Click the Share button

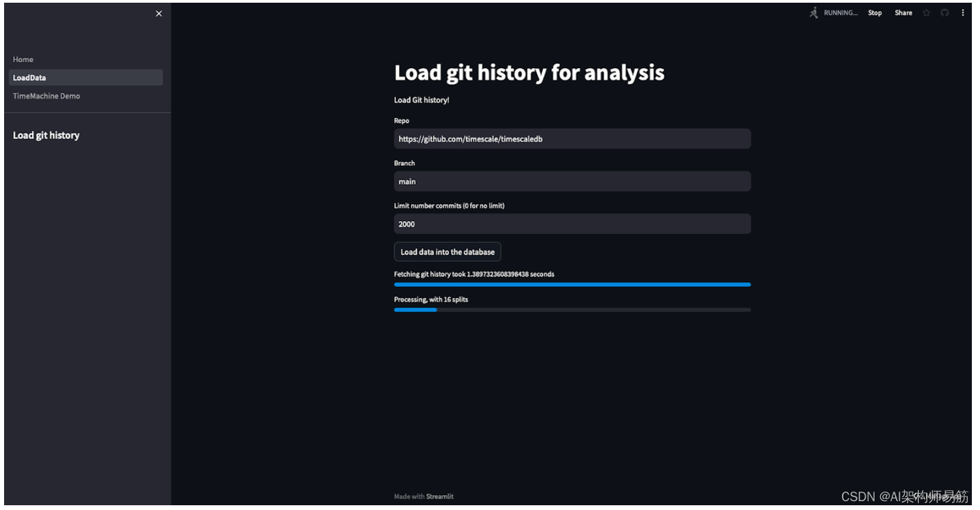tap(903, 13)
